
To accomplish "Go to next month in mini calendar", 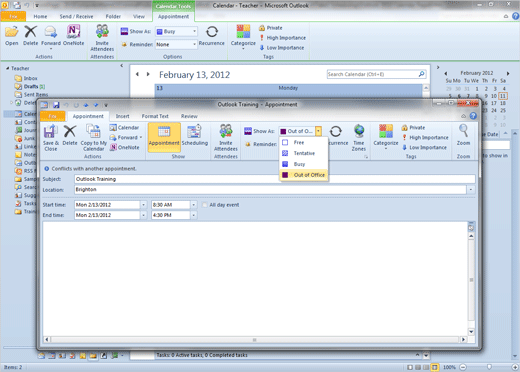I will coord(508,73).
